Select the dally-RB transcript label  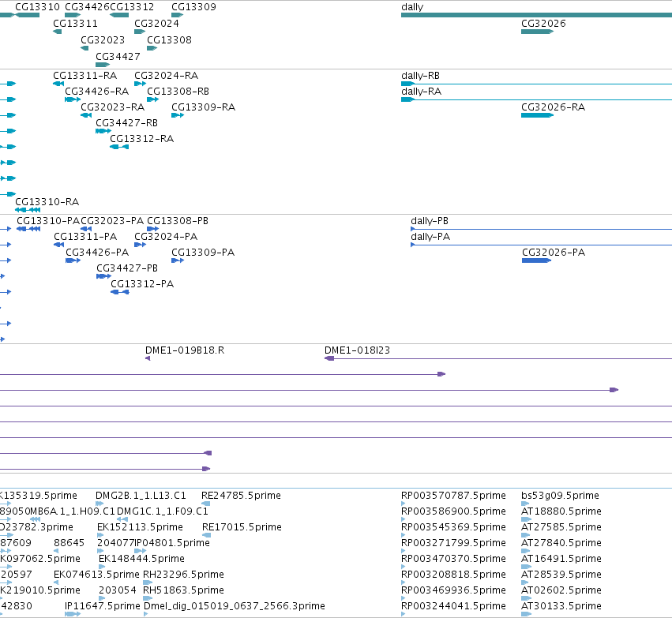pos(420,76)
